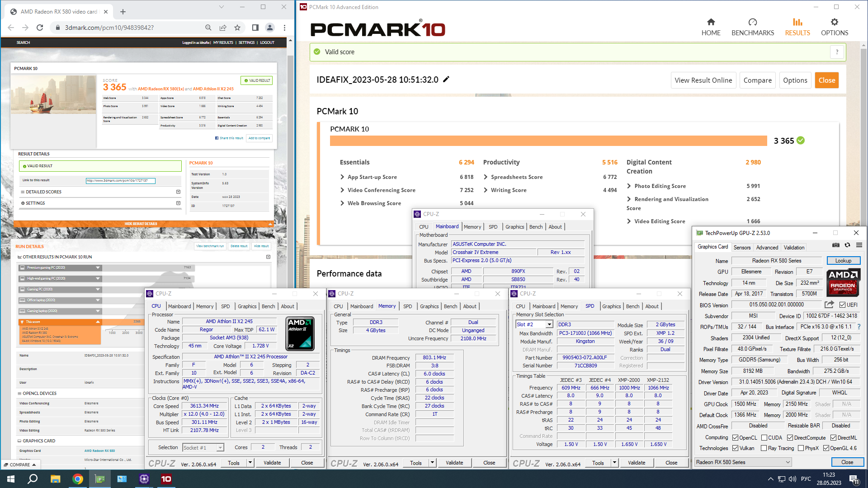Image resolution: width=868 pixels, height=488 pixels.
Task: Open GPU-Z hamburger menu
Action: (x=859, y=245)
